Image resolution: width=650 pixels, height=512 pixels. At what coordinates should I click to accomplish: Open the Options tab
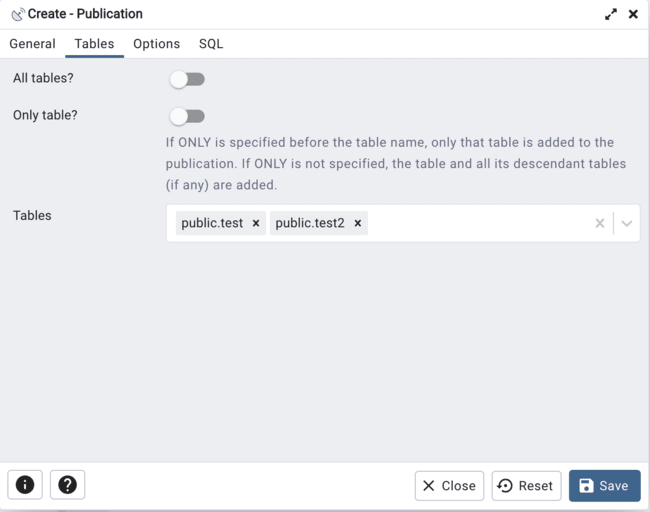click(x=156, y=44)
